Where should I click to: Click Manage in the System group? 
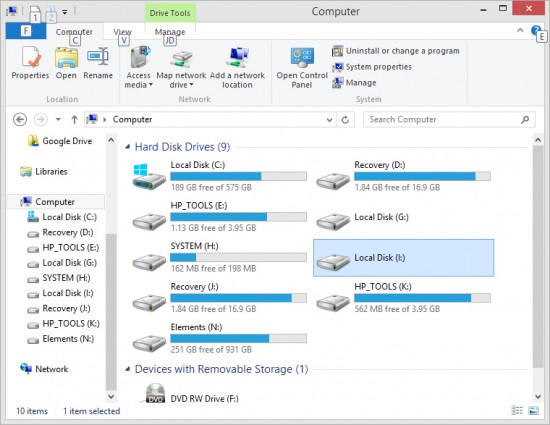click(354, 83)
